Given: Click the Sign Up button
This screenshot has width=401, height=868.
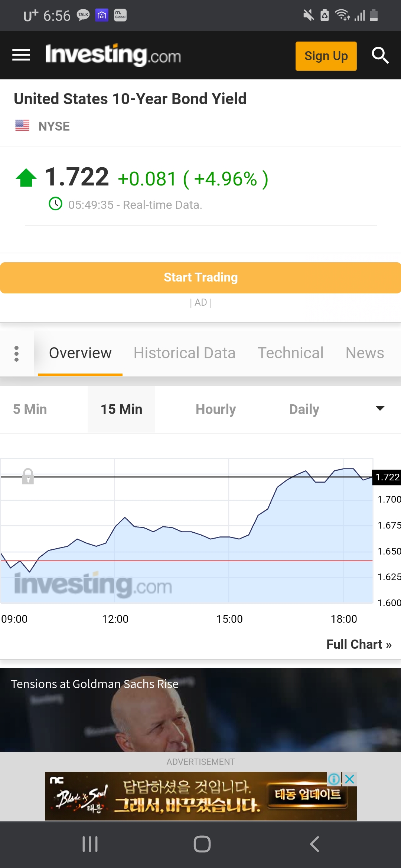Looking at the screenshot, I should (x=326, y=56).
